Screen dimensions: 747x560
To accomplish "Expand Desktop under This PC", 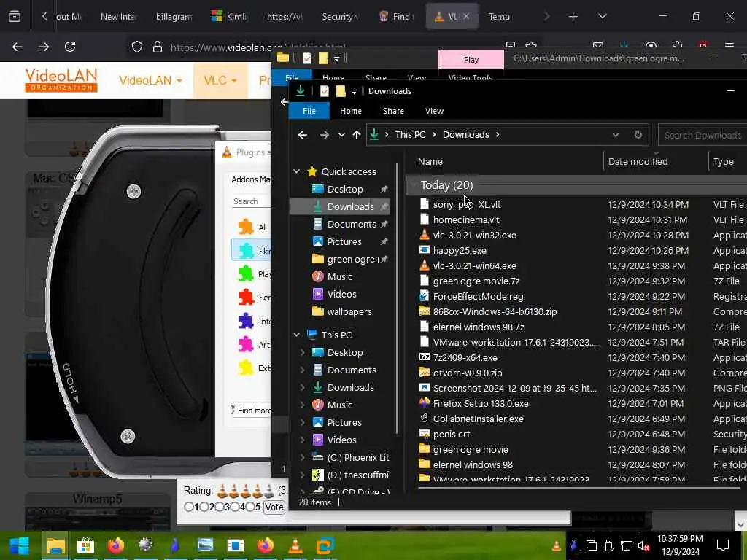I will click(x=302, y=352).
